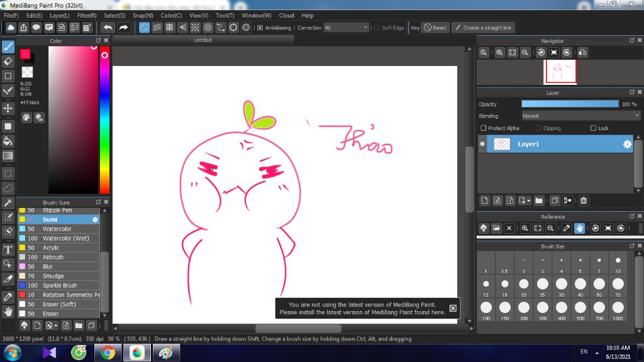Click the Navigator canvas thumbnail

tap(560, 72)
